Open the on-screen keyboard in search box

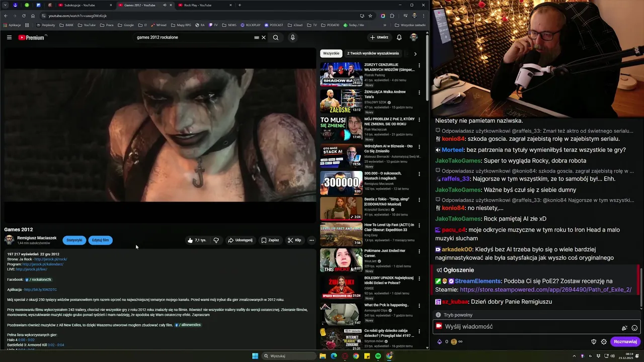[x=257, y=37]
